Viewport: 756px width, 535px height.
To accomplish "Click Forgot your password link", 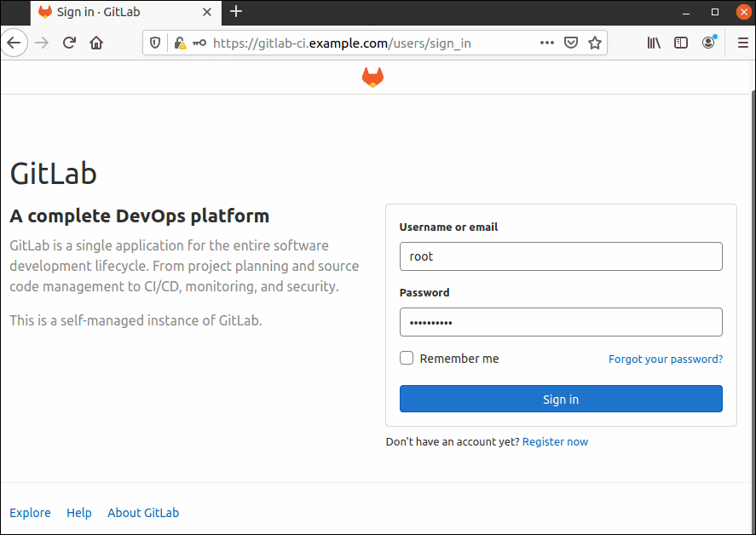I will [666, 359].
